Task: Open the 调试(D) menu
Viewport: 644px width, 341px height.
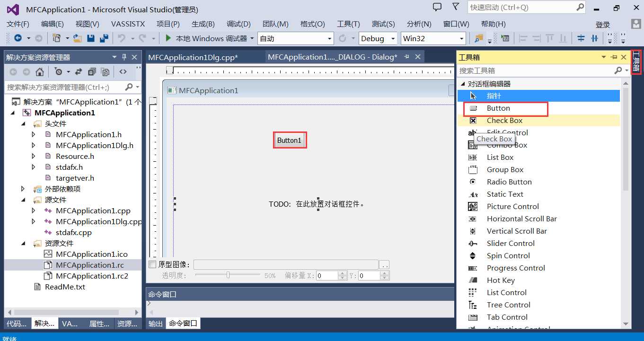Action: pos(238,24)
